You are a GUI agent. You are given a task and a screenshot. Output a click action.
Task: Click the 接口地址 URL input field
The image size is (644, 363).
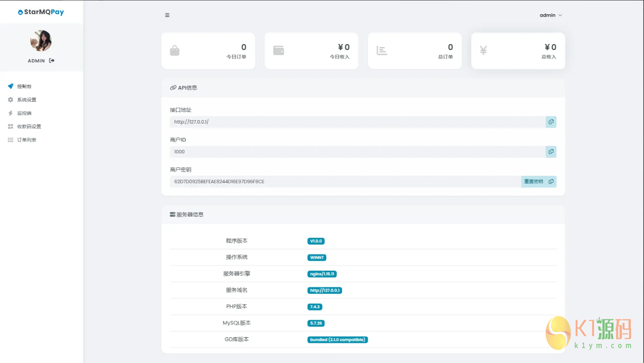[x=357, y=122]
